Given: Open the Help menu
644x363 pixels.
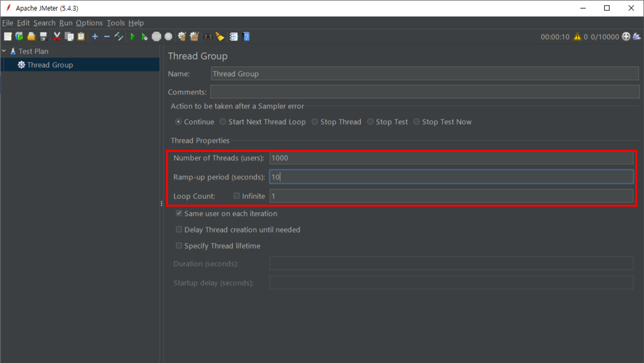Looking at the screenshot, I should [136, 23].
